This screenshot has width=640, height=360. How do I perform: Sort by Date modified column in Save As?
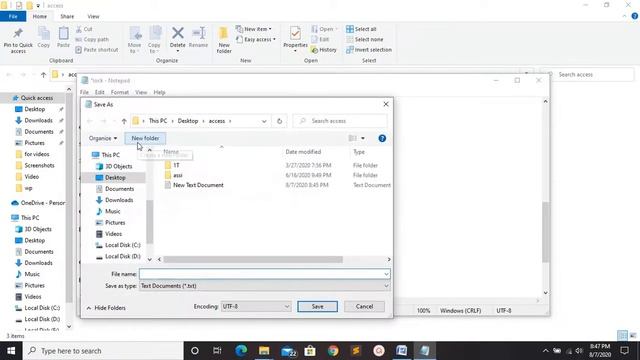[x=303, y=152]
